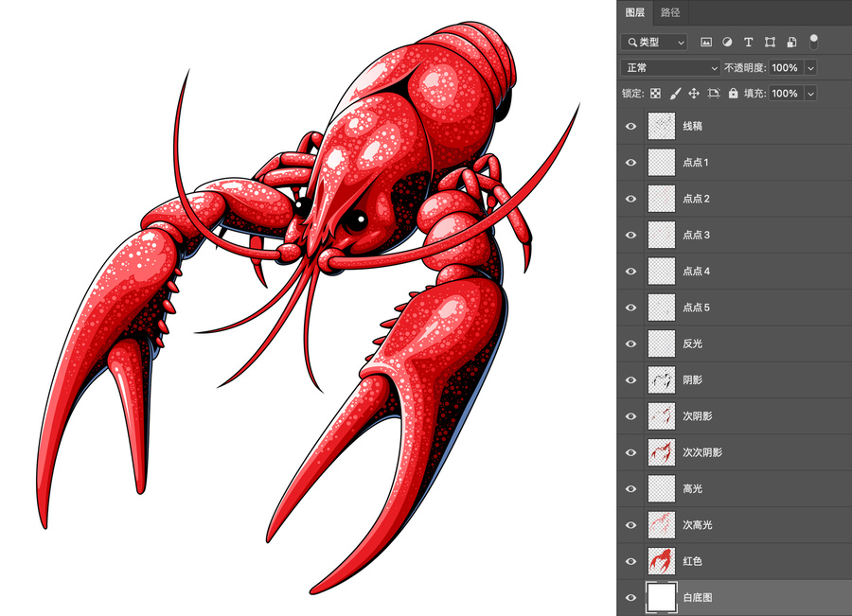Image resolution: width=852 pixels, height=616 pixels.
Task: Click the lock all padlock icon
Action: pyautogui.click(x=733, y=94)
